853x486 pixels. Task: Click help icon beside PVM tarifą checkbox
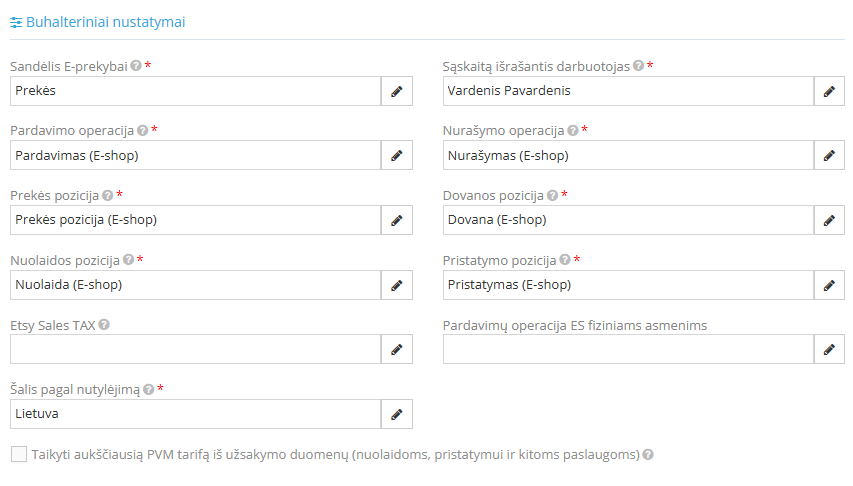pos(648,454)
